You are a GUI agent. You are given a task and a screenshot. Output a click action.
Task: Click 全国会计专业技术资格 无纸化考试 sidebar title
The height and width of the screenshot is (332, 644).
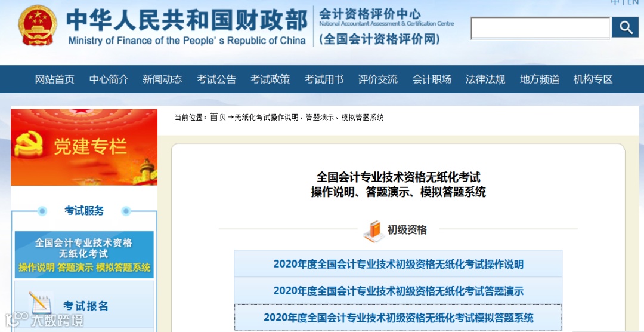pos(84,248)
